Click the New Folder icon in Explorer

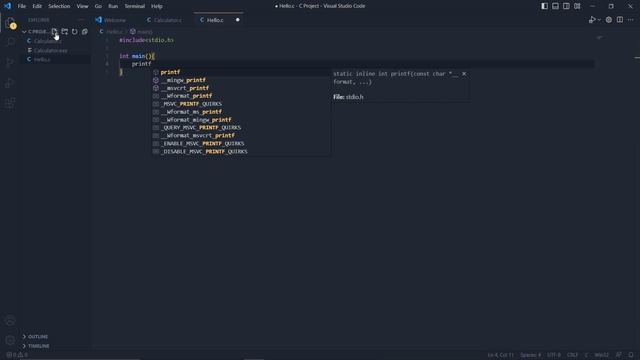[64, 31]
